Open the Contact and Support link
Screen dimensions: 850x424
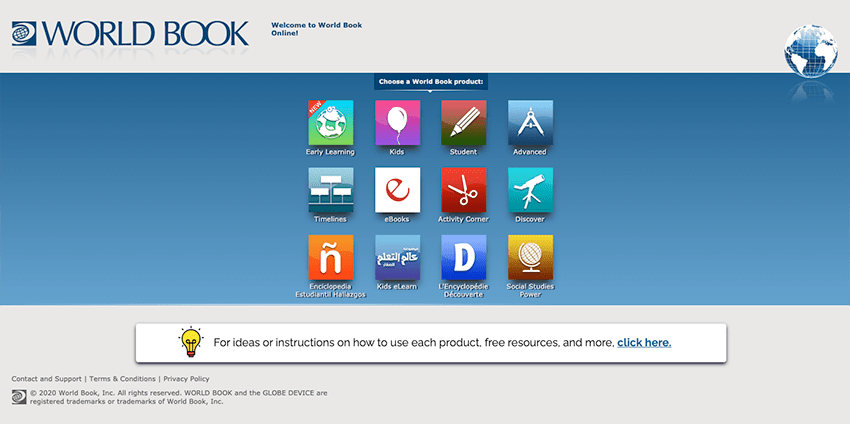click(x=47, y=379)
